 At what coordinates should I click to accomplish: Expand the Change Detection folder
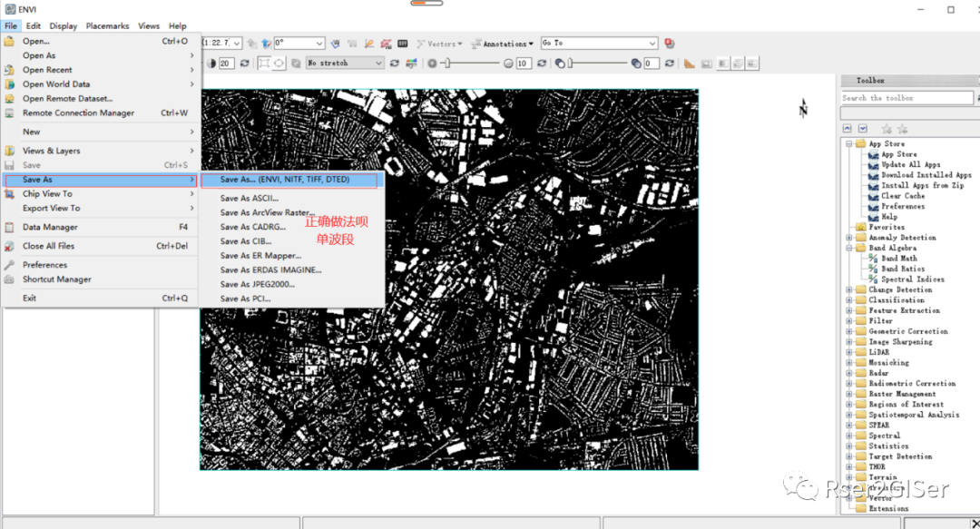(849, 289)
